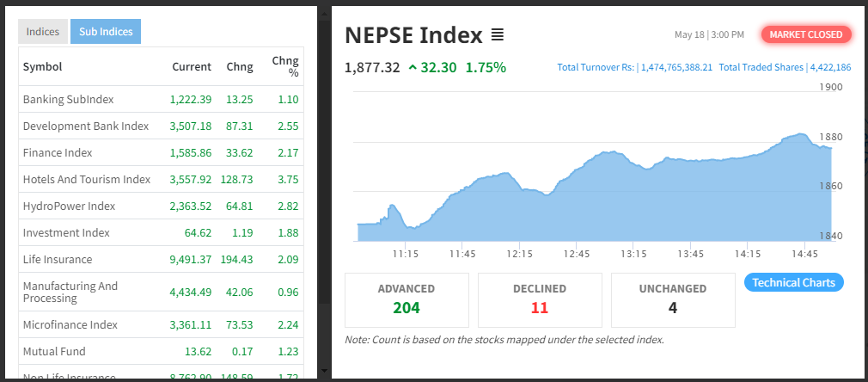Sort by the Current column header
This screenshot has width=868, height=382.
(x=191, y=66)
